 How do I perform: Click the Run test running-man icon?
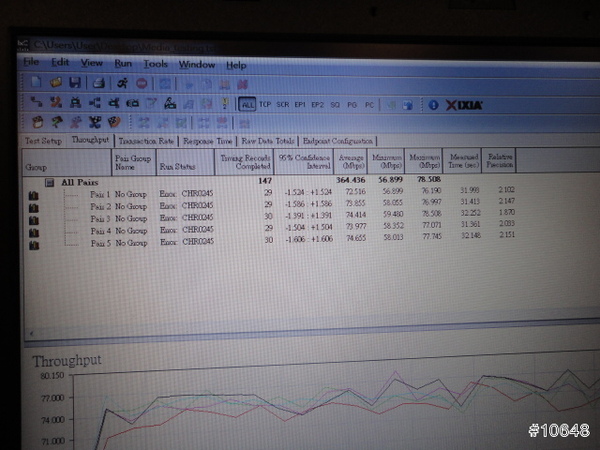(121, 83)
